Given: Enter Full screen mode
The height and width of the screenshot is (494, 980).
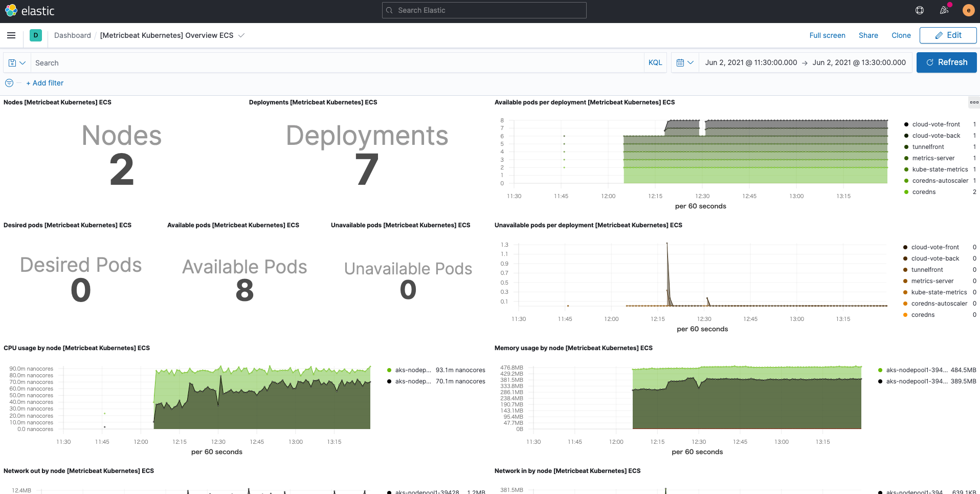Looking at the screenshot, I should (x=827, y=35).
